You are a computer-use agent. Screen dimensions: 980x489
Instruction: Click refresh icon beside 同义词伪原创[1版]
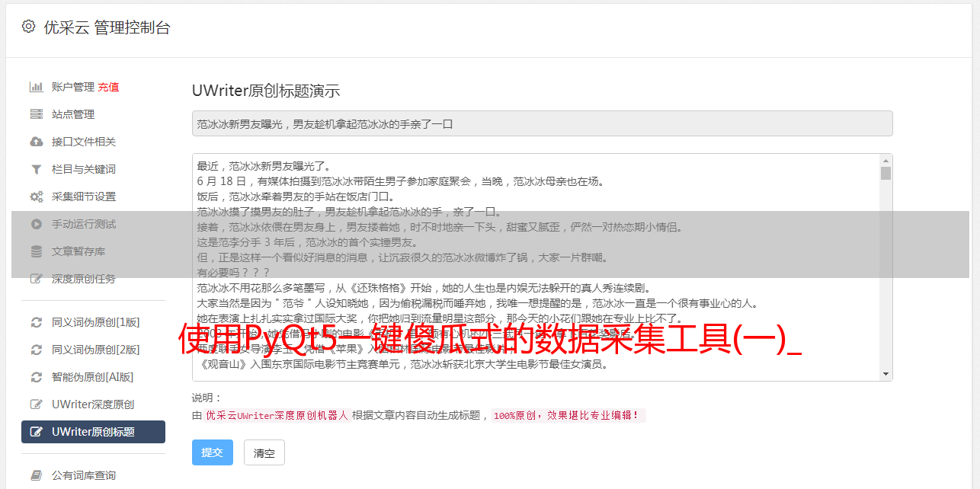click(36, 322)
